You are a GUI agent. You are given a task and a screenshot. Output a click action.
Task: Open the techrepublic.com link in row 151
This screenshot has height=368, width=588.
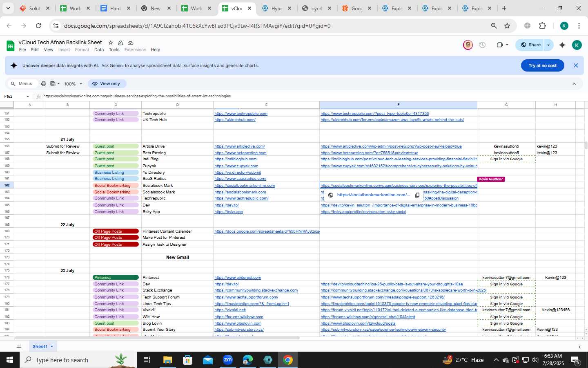[x=241, y=114]
